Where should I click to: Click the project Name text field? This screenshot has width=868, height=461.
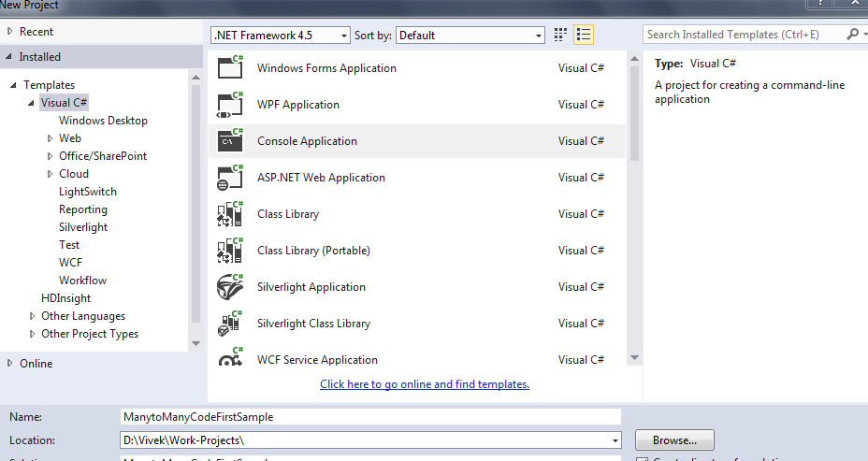tap(370, 416)
